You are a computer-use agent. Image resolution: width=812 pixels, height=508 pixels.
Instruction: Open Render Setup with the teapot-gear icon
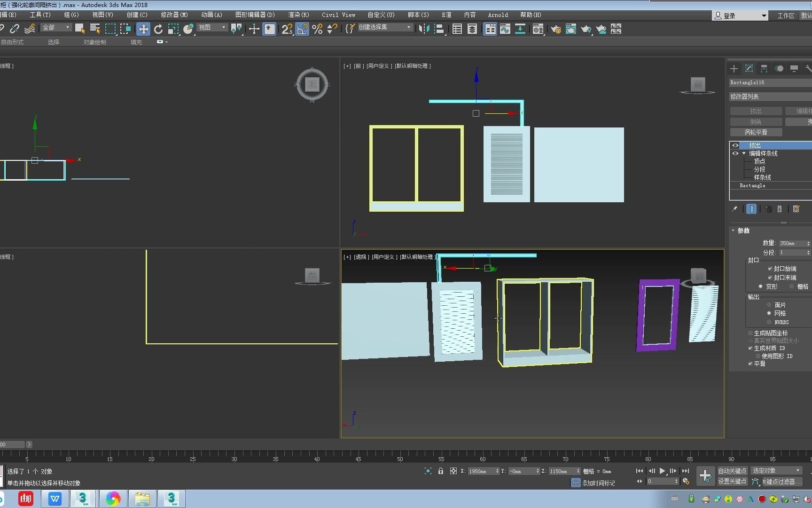(x=556, y=29)
